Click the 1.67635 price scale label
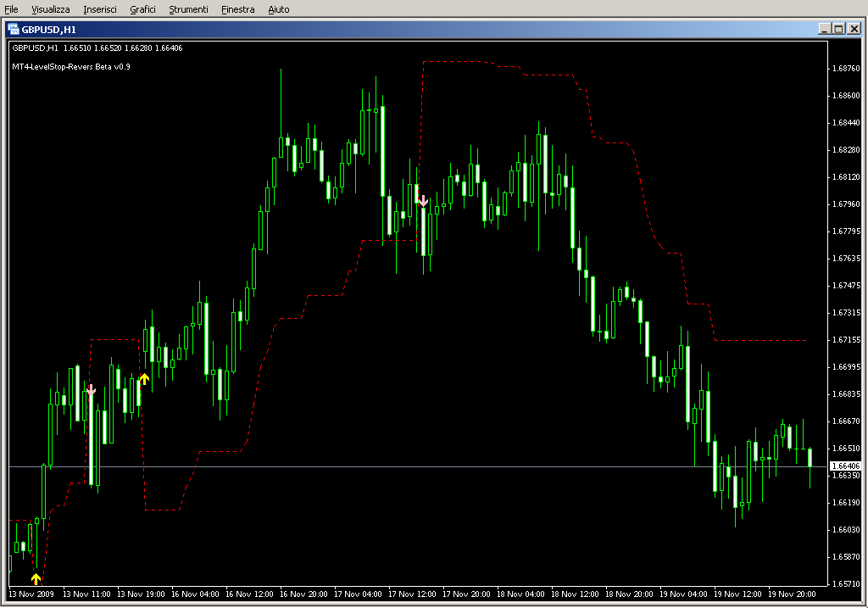This screenshot has height=608, width=868. pos(847,259)
